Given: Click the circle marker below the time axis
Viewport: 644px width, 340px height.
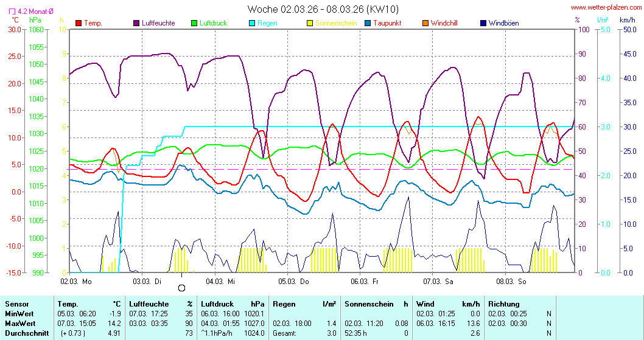Looking at the screenshot, I should point(181,288).
